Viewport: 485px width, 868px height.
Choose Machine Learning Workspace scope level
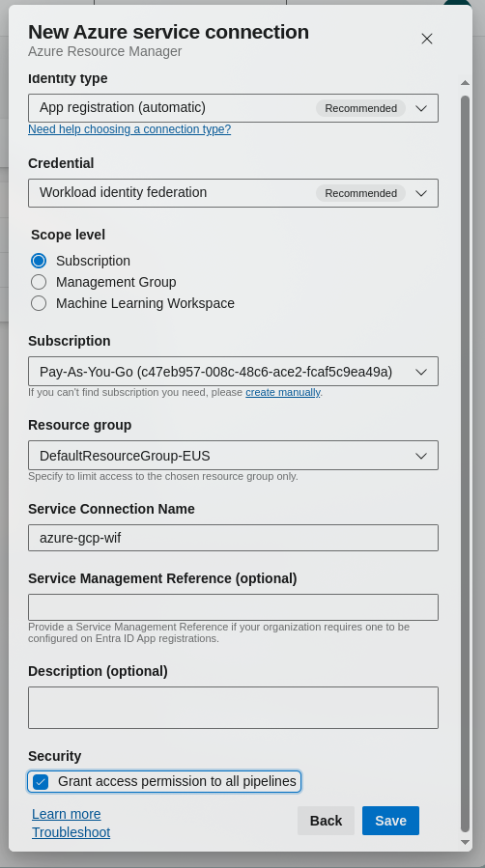click(39, 303)
